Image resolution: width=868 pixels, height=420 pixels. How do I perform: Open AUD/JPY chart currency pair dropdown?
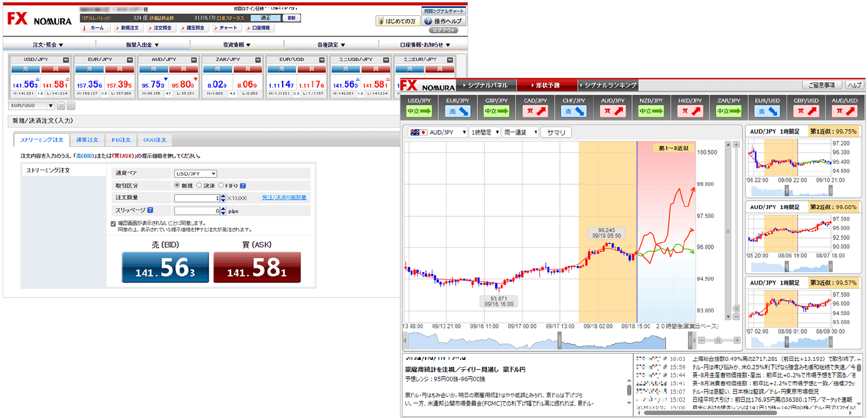click(438, 132)
